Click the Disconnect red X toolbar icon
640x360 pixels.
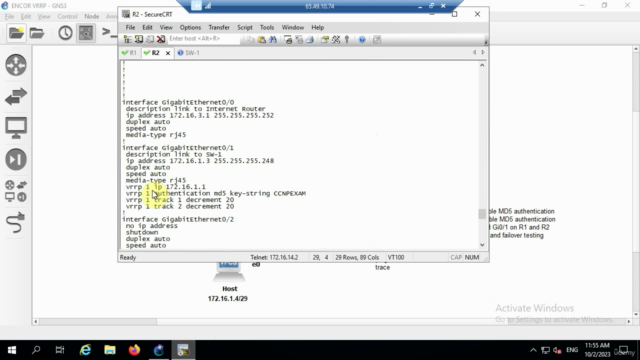(161, 39)
